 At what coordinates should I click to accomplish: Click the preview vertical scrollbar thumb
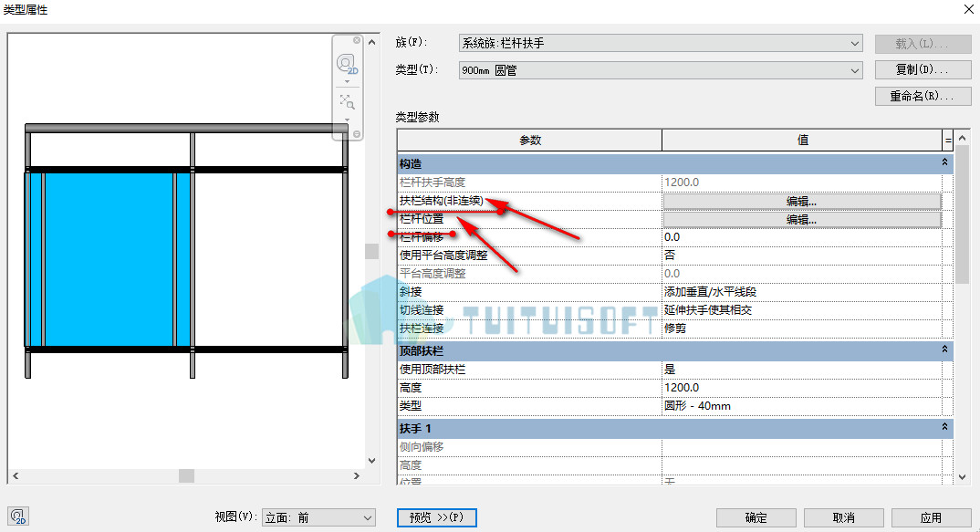pos(372,251)
